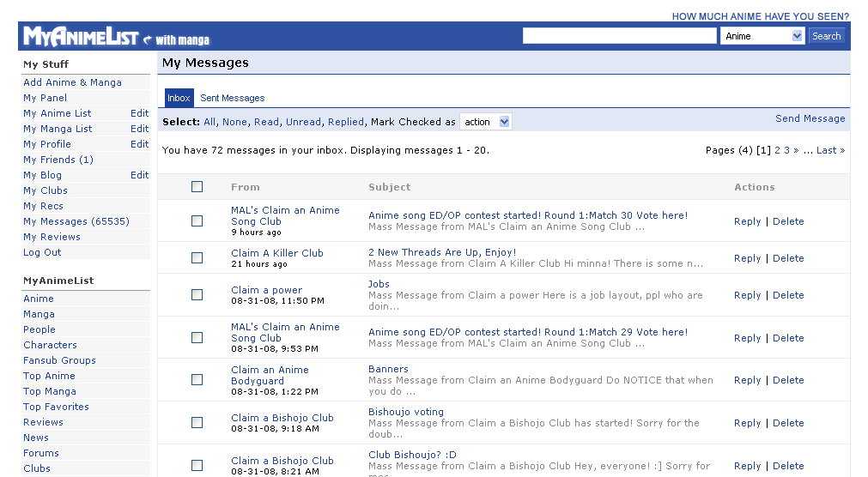Select Read messages
868x477 pixels.
266,122
